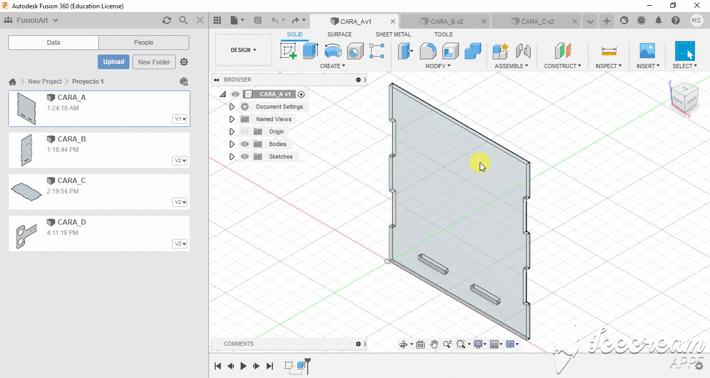Open the New Project breadcrumb link

click(45, 81)
